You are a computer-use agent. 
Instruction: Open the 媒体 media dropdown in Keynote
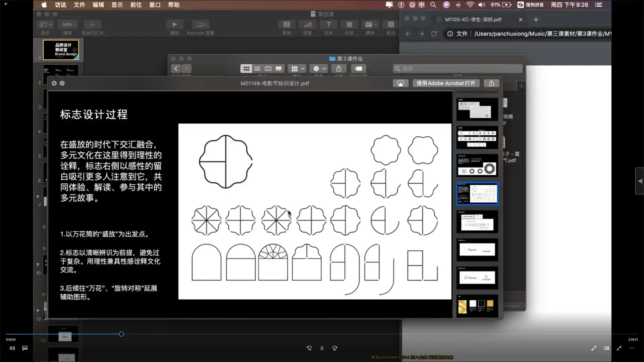370,24
